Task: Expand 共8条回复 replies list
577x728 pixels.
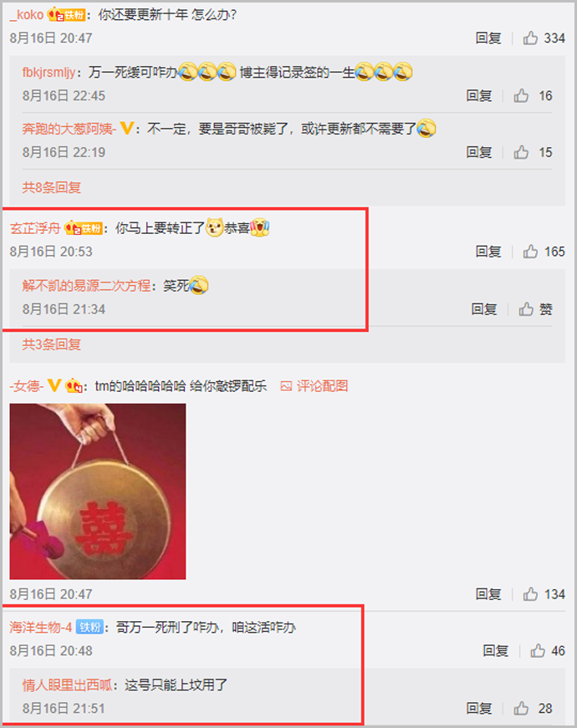Action: [52, 187]
